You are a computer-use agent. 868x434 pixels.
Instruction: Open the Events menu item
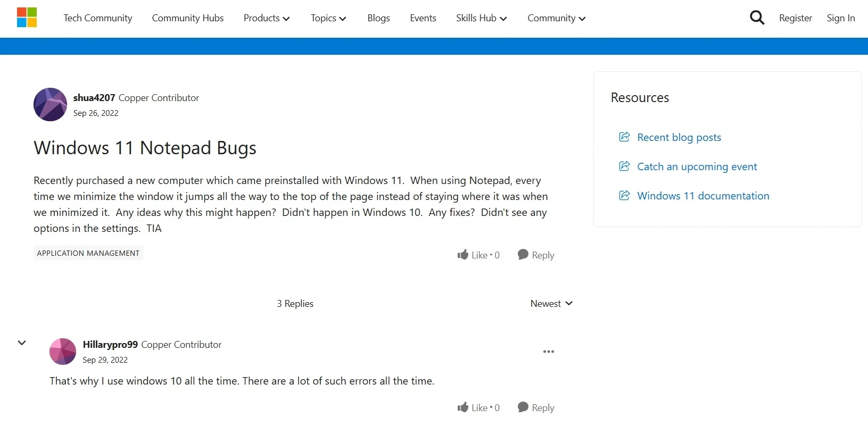(423, 18)
